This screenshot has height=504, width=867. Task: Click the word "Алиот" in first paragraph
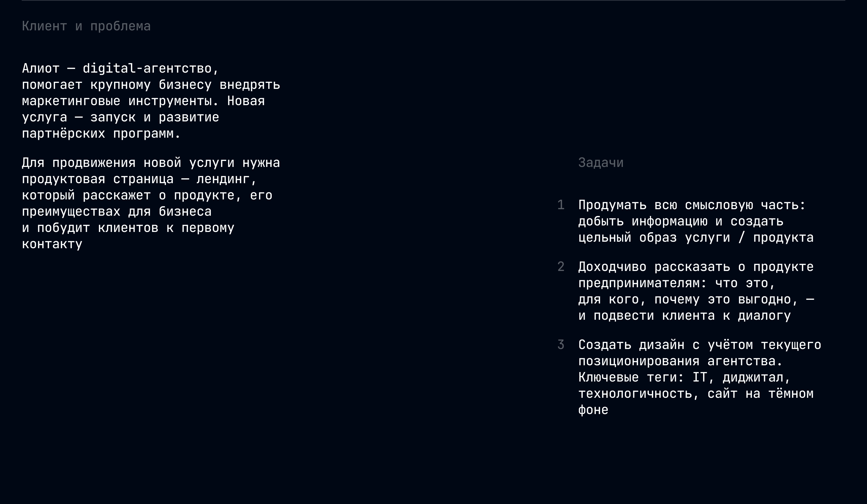tap(41, 69)
